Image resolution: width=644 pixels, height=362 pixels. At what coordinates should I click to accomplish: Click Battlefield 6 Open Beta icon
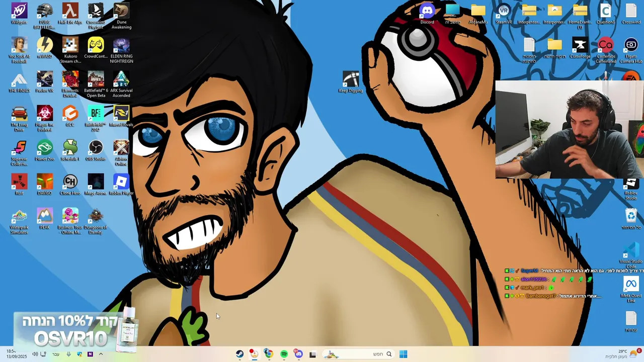tap(96, 84)
